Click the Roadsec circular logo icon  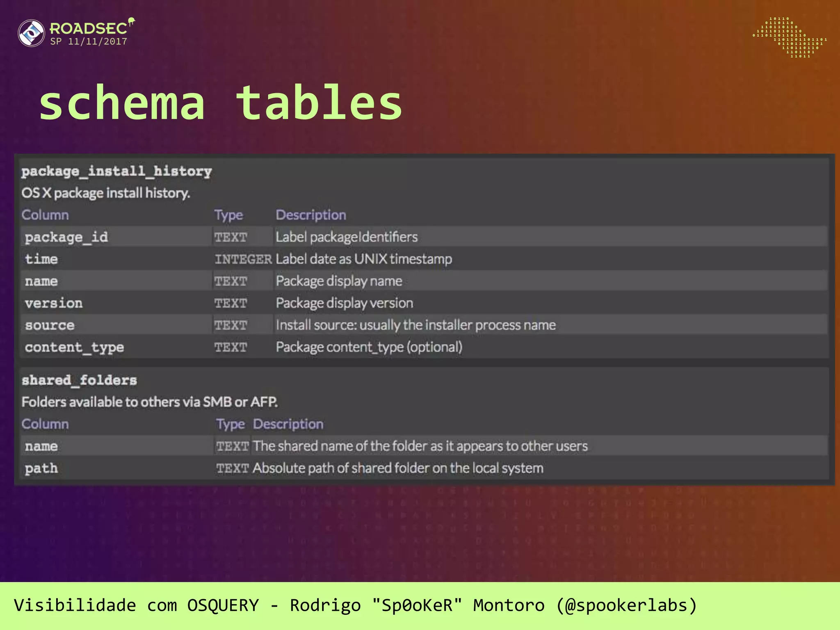[x=31, y=33]
